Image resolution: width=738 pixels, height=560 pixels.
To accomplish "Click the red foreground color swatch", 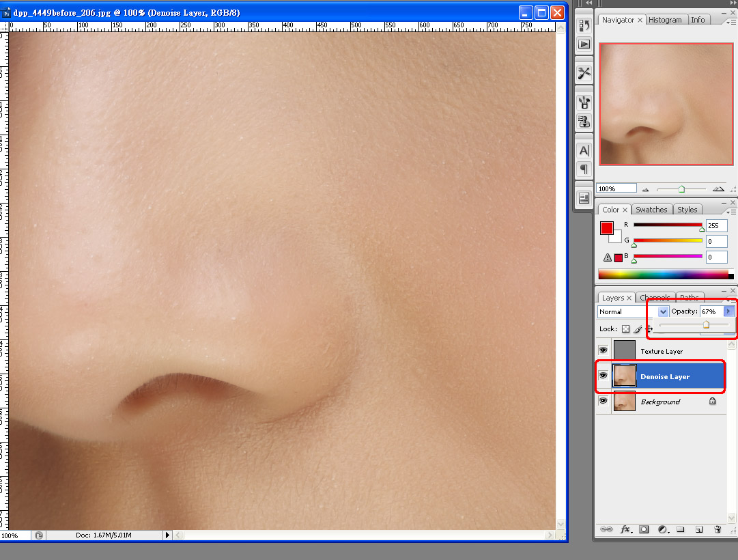I will click(606, 228).
